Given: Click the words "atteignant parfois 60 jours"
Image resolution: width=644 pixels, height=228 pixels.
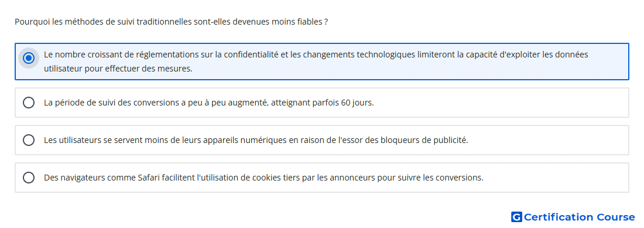Looking at the screenshot, I should tap(321, 103).
